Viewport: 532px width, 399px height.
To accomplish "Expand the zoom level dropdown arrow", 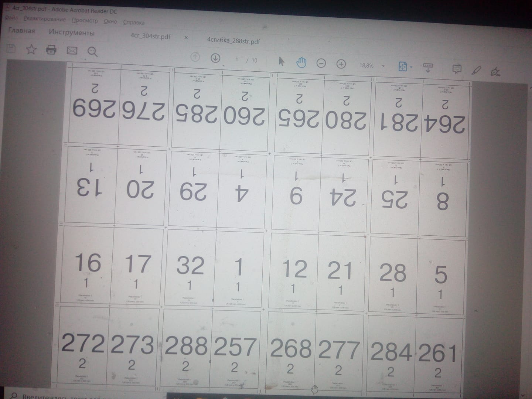I will (x=383, y=66).
